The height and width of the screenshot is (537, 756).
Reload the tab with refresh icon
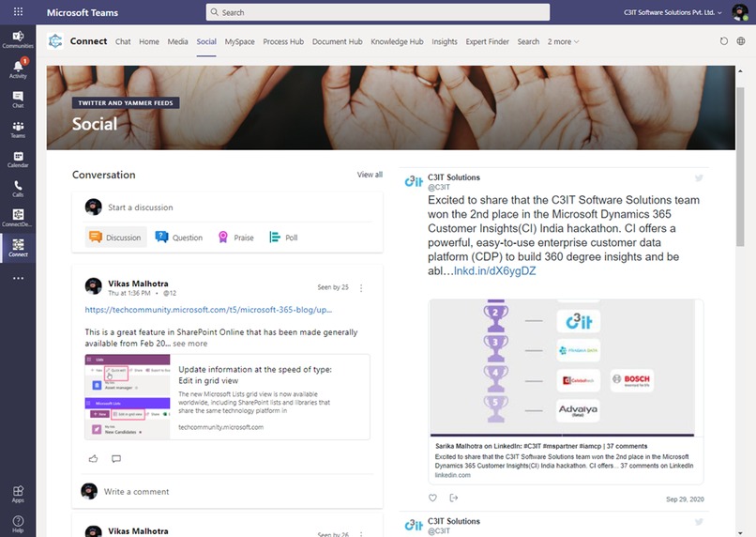[x=724, y=41]
